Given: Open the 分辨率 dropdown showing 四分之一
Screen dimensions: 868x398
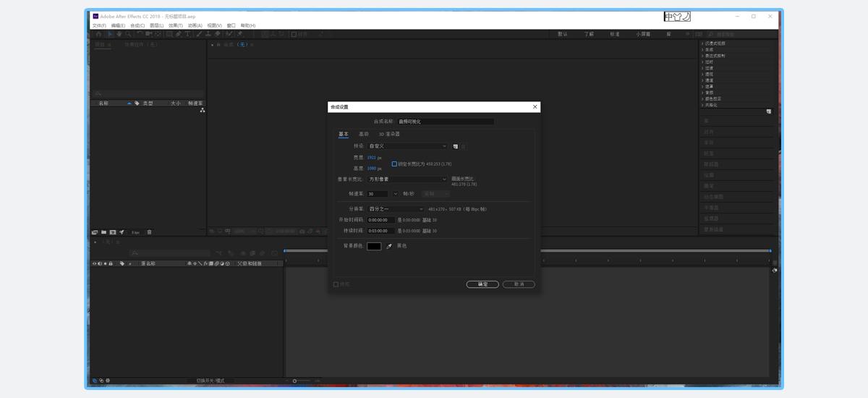Looking at the screenshot, I should pyautogui.click(x=396, y=209).
